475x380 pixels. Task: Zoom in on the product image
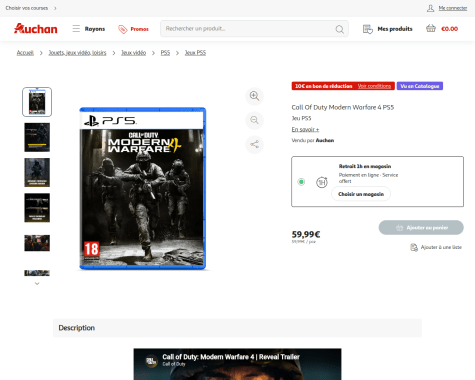point(254,96)
